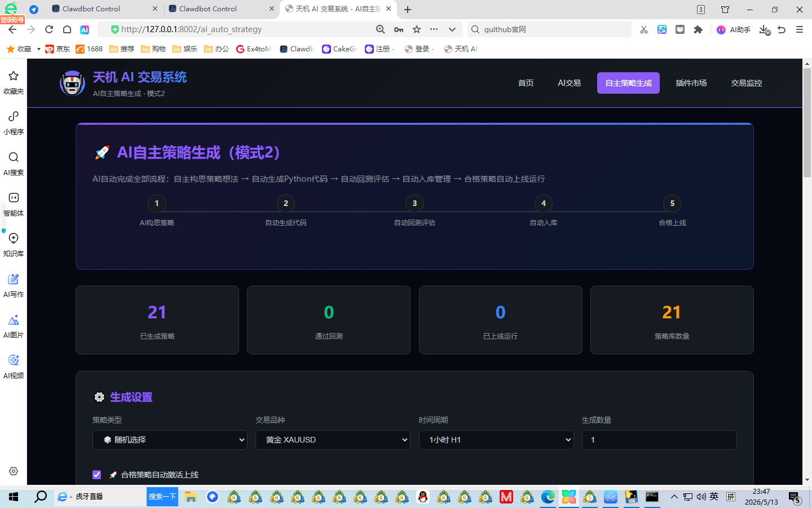812x508 pixels.
Task: Select 自主策略生成 nav item
Action: [628, 83]
